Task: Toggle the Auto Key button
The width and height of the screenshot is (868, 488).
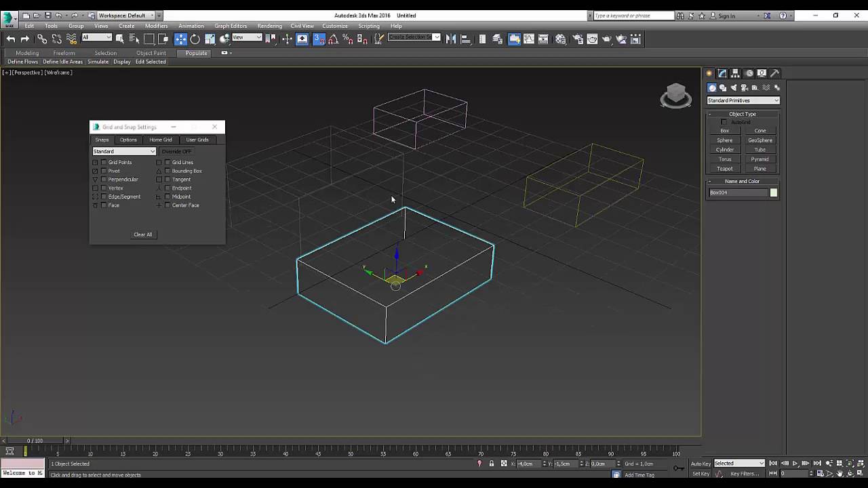Action: (701, 464)
